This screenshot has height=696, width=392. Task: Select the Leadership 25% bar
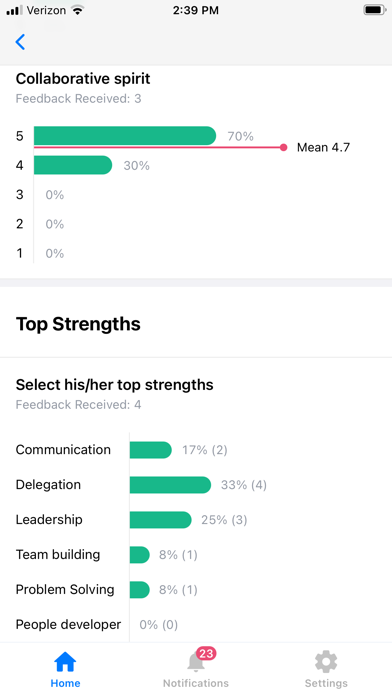coord(161,520)
